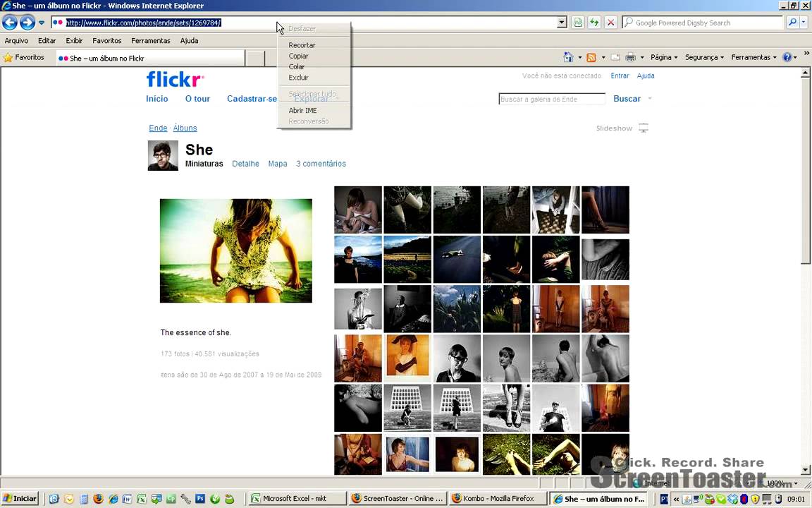Refresh the page using green arrows icon
Viewport: 812px width, 508px height.
coord(594,23)
